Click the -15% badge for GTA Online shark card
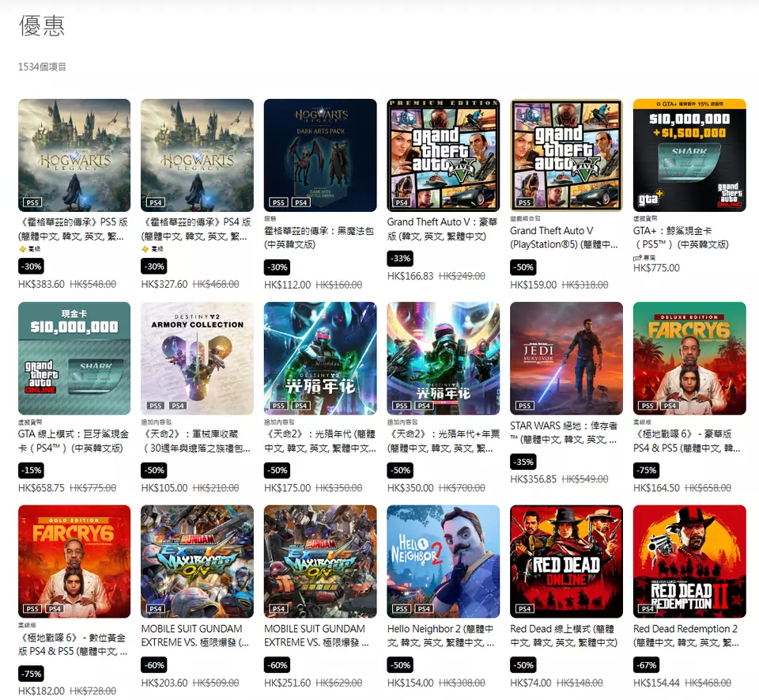 tap(32, 470)
